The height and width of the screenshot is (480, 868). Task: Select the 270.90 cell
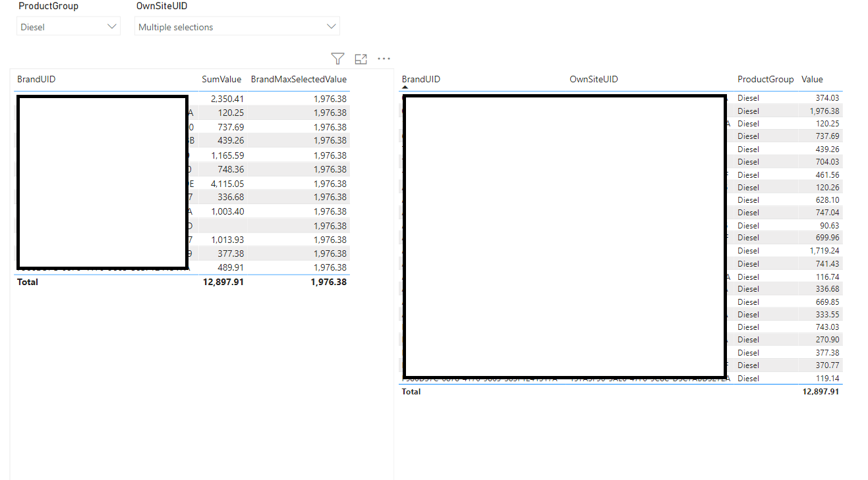pyautogui.click(x=827, y=340)
